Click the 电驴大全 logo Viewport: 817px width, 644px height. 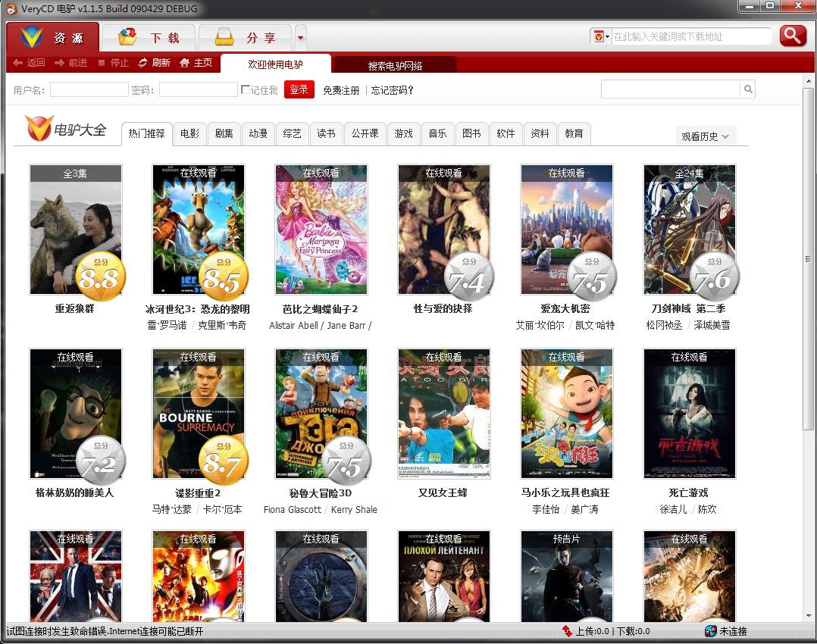pos(66,129)
